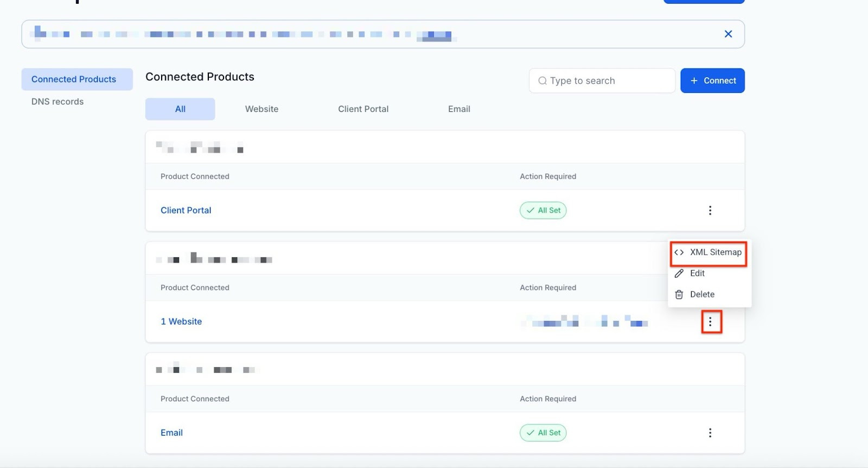This screenshot has height=468, width=868.
Task: Open the 1 Website product link
Action: click(x=181, y=321)
